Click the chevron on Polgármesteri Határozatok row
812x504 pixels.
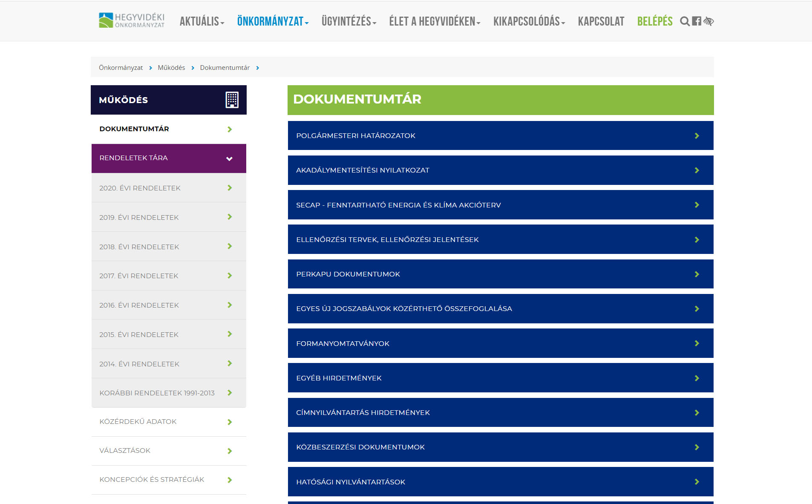[x=697, y=136]
